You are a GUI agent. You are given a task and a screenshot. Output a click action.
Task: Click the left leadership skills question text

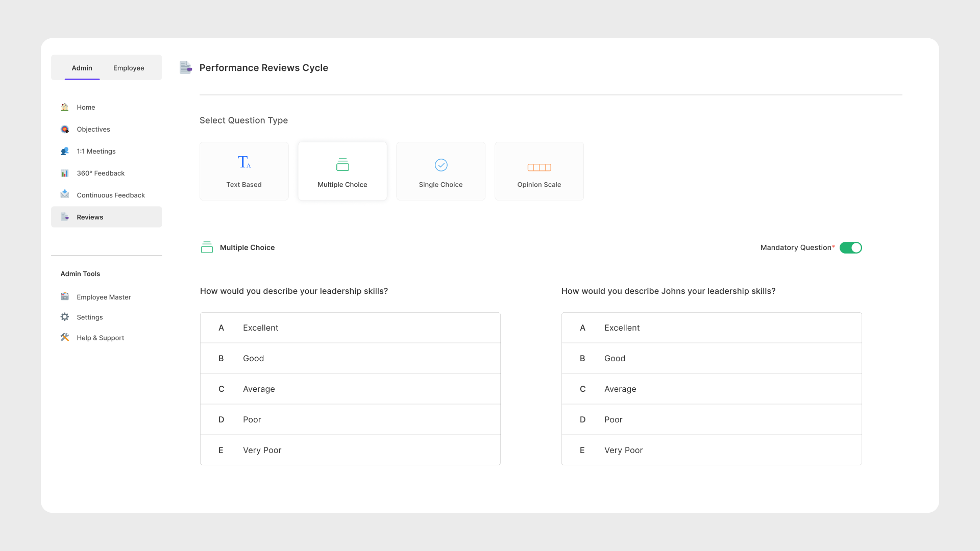294,291
